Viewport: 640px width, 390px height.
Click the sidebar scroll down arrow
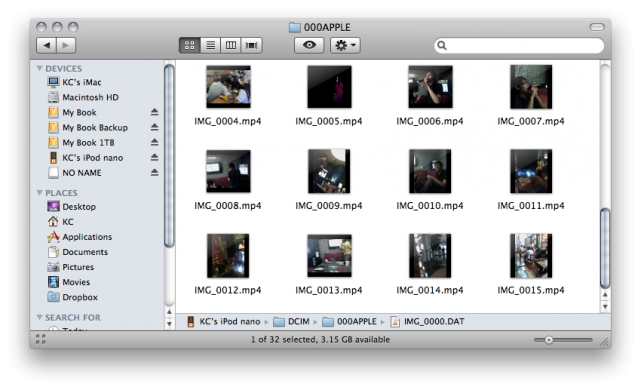(x=169, y=324)
